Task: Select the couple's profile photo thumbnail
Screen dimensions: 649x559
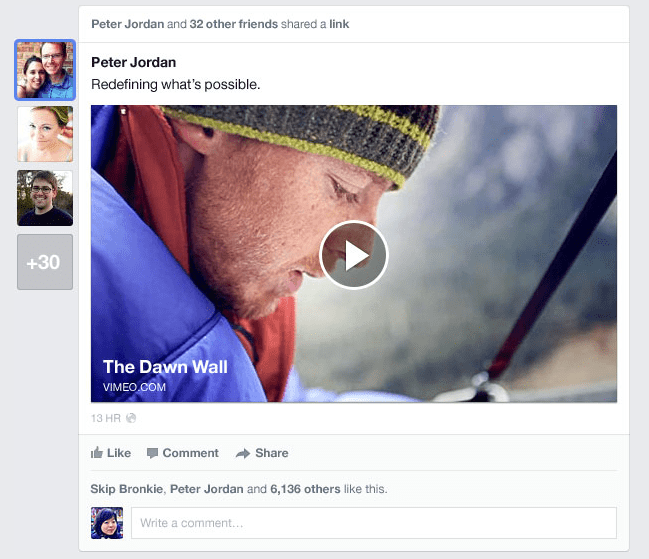Action: pyautogui.click(x=45, y=70)
